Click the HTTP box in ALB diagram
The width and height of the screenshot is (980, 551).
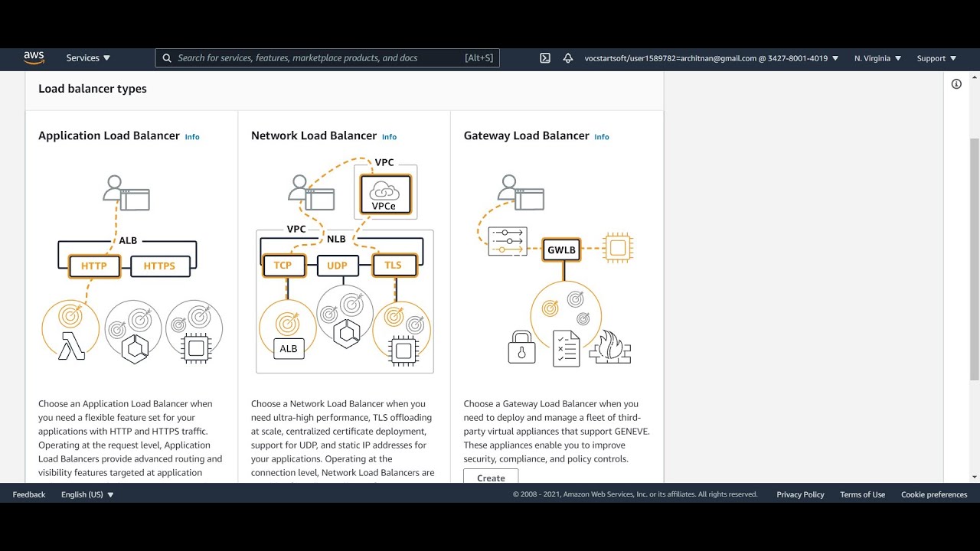coord(94,266)
